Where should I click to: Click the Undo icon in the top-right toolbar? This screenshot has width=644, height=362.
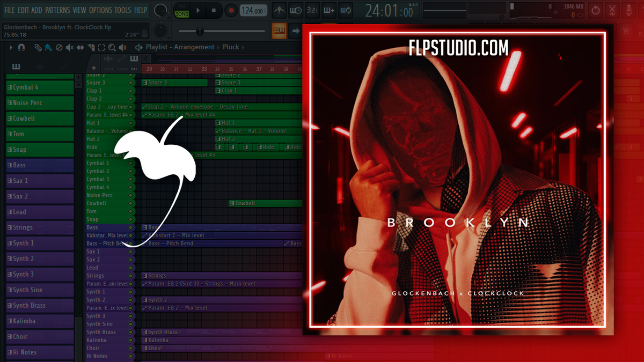(596, 10)
